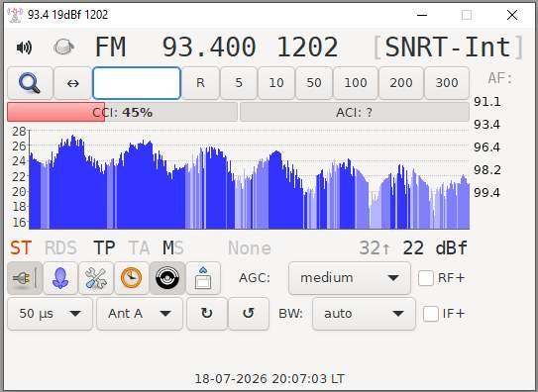The image size is (538, 392).
Task: Click the MS indicator label
Action: coord(173,247)
